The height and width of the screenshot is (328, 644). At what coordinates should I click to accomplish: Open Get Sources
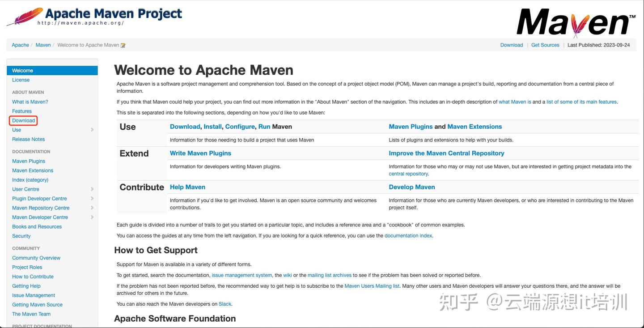coord(545,45)
